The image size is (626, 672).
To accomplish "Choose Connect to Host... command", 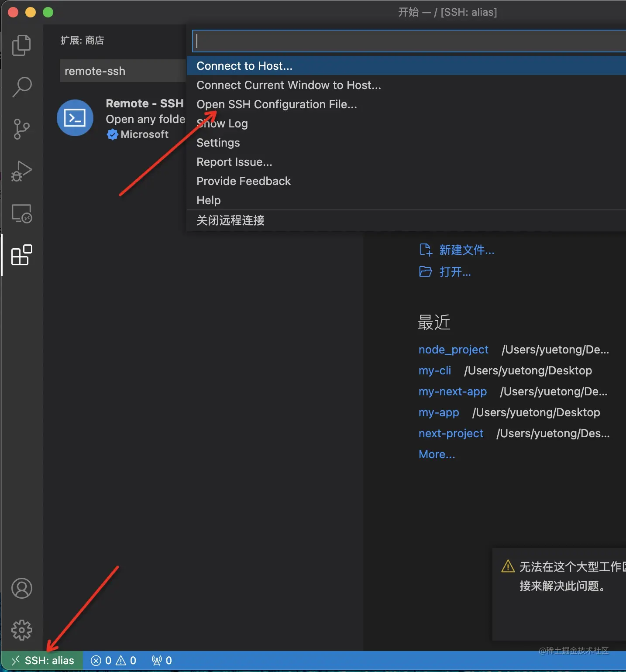I will 406,66.
